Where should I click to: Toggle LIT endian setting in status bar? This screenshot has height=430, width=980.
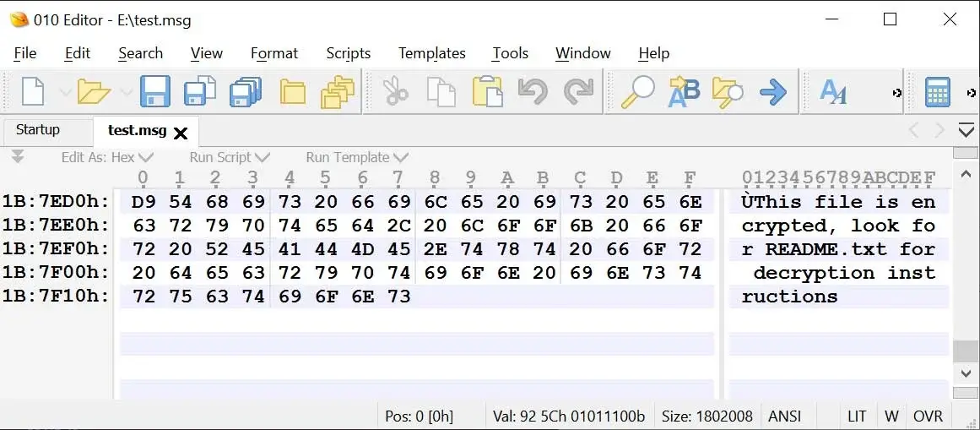[x=857, y=416]
